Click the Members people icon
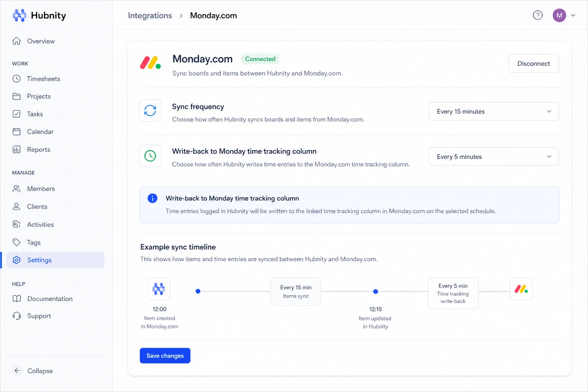This screenshot has width=588, height=392. point(16,189)
